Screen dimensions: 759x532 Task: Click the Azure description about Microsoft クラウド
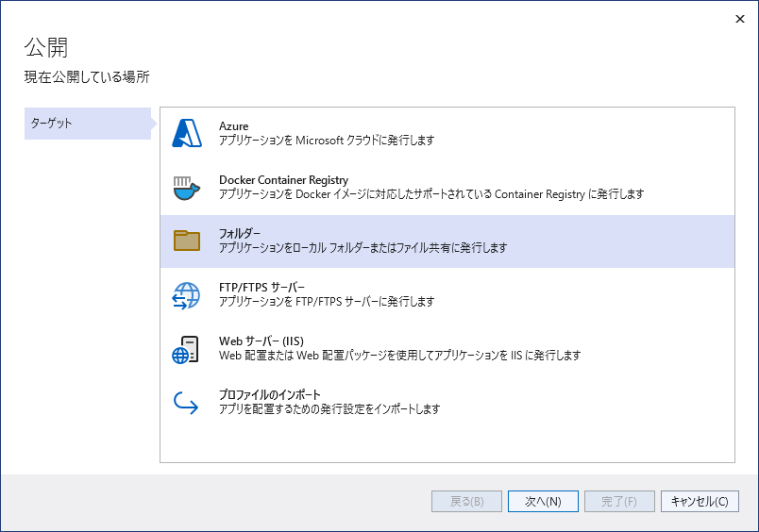[327, 141]
